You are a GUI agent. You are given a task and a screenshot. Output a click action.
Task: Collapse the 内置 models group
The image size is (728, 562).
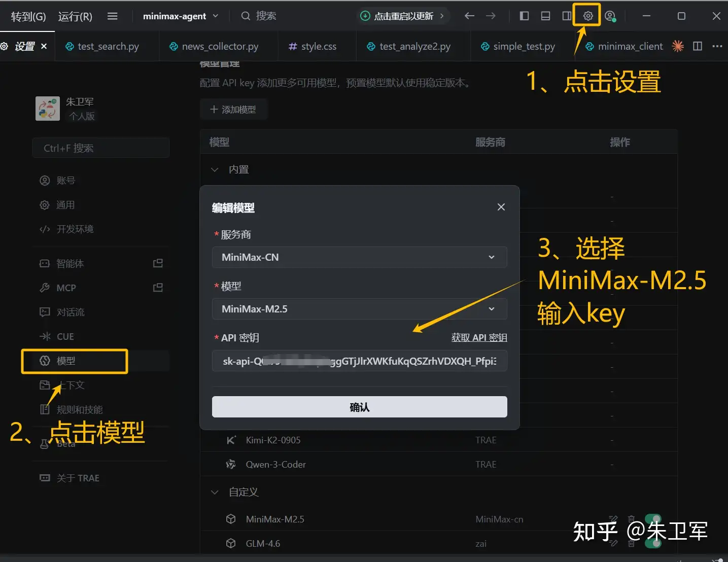[x=215, y=169]
